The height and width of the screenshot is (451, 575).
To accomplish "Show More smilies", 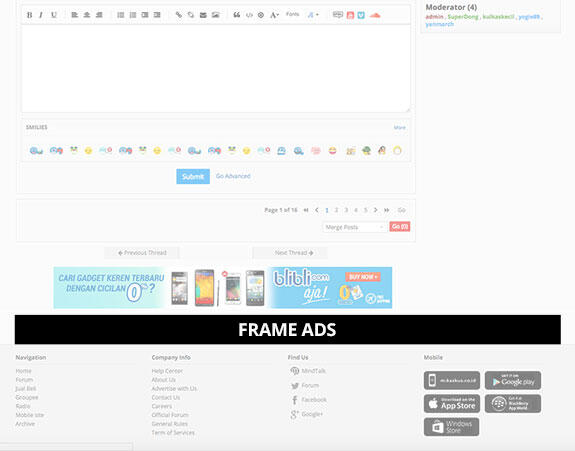I will point(400,127).
